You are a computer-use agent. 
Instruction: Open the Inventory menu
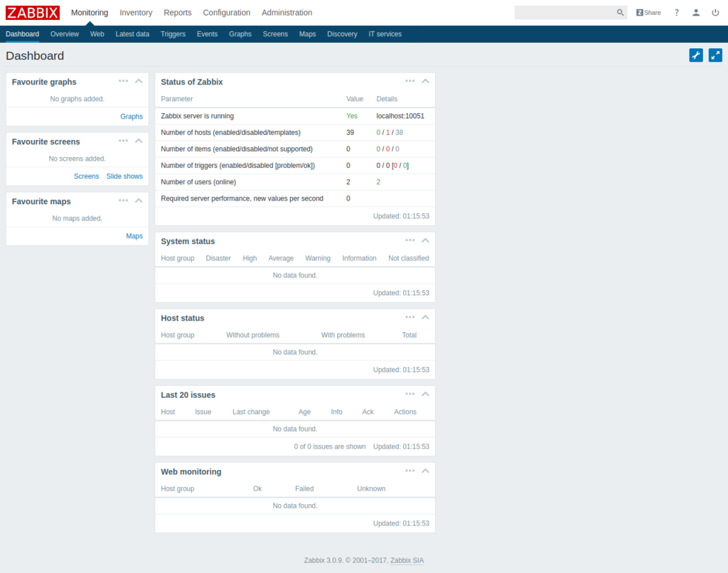136,13
